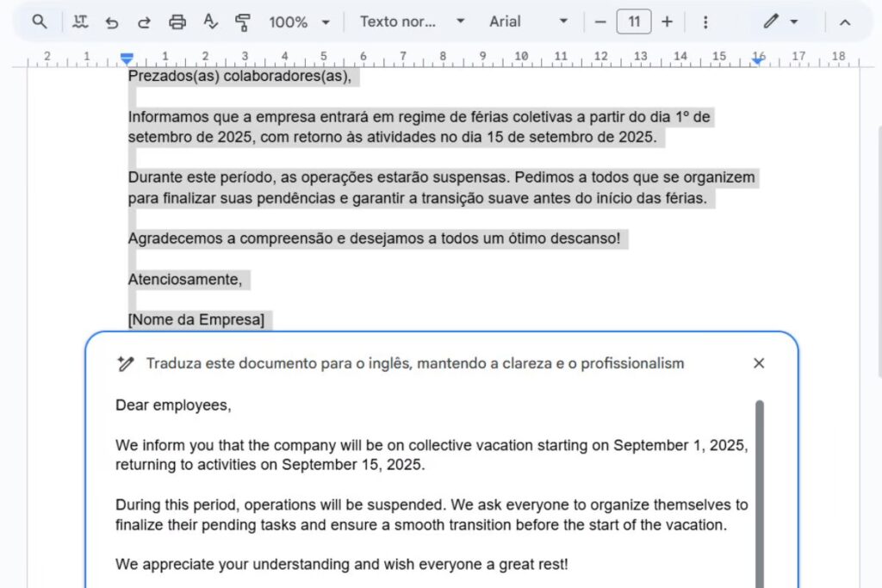
Task: Open the Arial font dropdown
Action: [528, 22]
